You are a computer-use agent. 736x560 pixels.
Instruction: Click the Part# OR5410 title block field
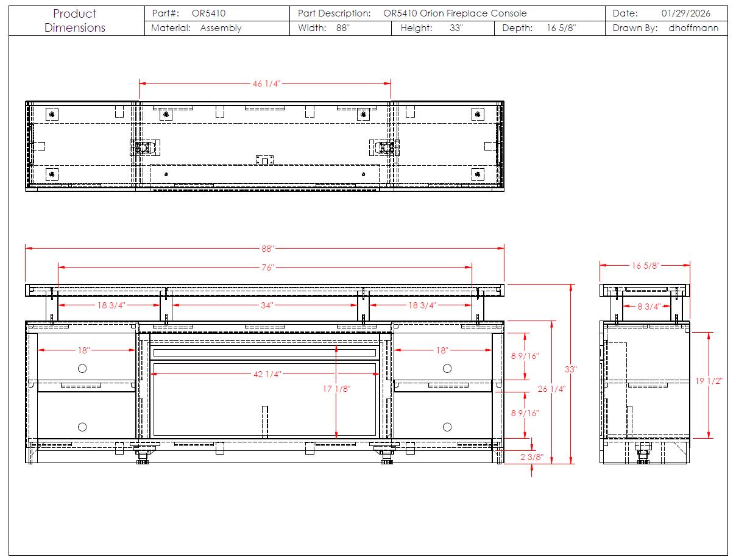pos(189,13)
